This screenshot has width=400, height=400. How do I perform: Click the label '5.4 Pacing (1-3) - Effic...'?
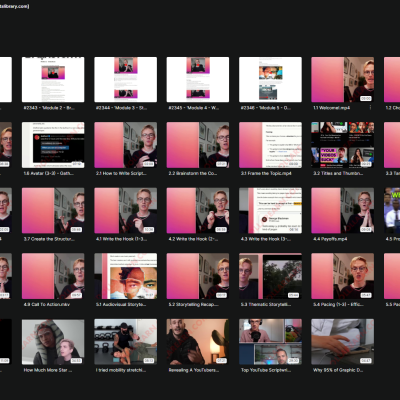[x=338, y=304]
